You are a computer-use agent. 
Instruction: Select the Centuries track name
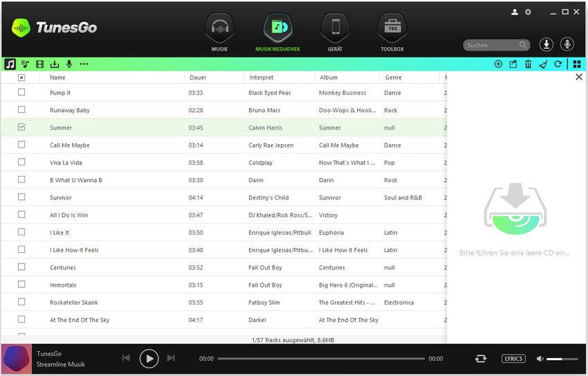tap(63, 267)
